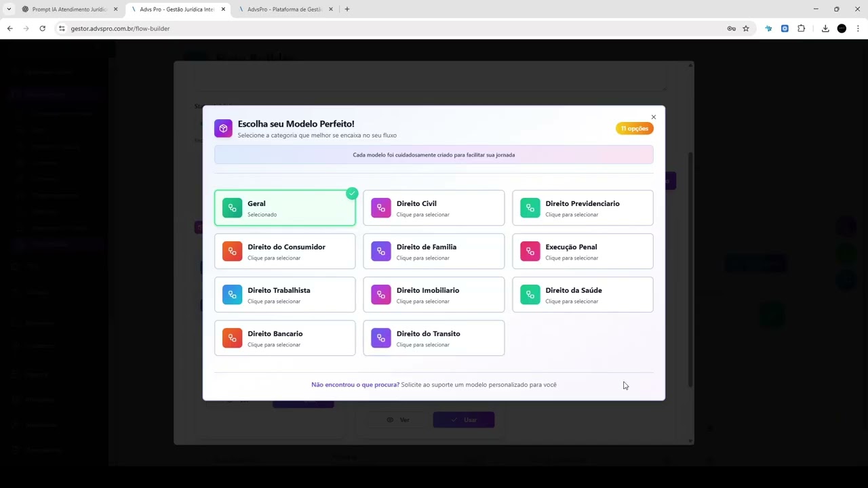Viewport: 868px width, 488px height.
Task: Select Direito do Consumidor card
Action: [x=285, y=251]
